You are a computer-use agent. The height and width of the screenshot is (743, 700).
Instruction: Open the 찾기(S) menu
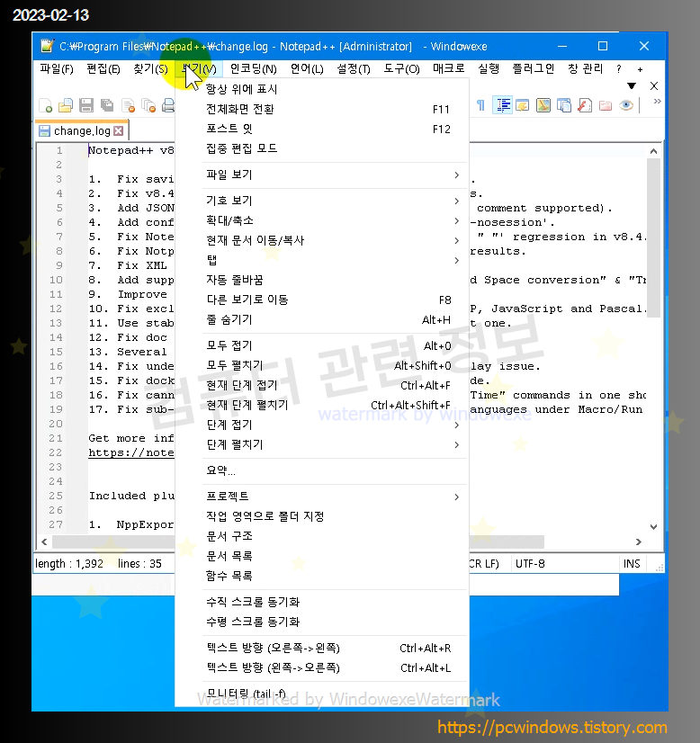pyautogui.click(x=150, y=69)
